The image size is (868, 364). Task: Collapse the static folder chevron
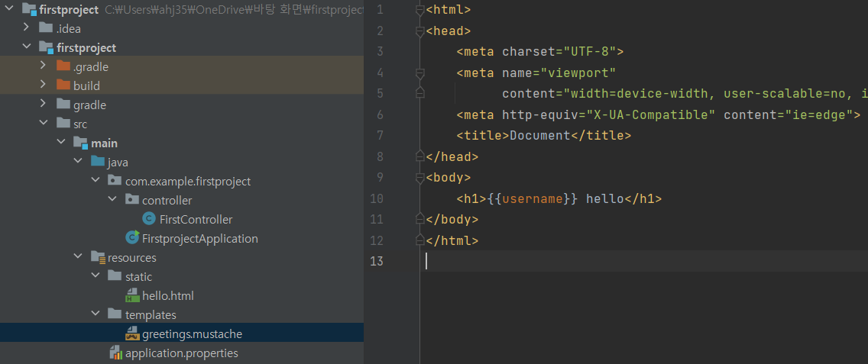pyautogui.click(x=95, y=276)
